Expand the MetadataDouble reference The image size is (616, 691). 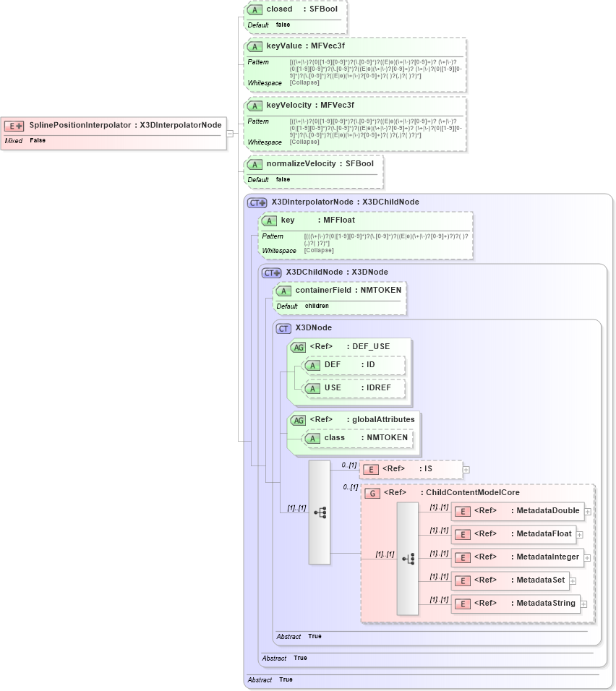tap(588, 512)
